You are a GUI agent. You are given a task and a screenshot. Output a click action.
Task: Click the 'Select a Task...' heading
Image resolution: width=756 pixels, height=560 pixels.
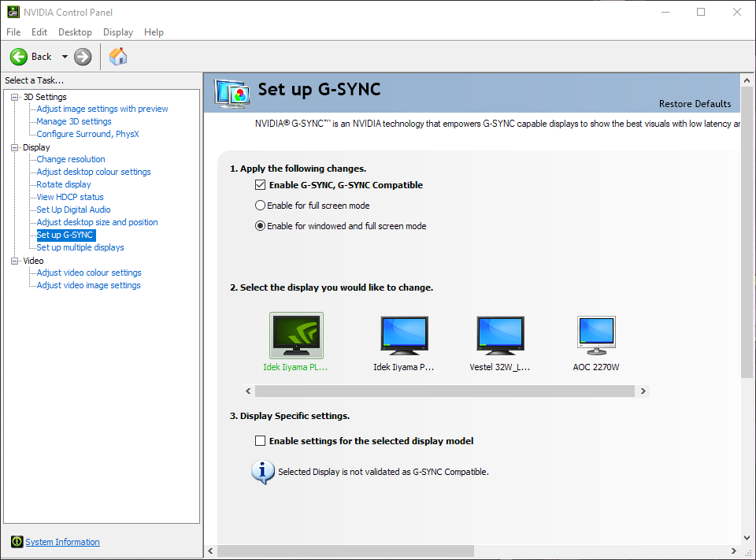click(x=34, y=80)
